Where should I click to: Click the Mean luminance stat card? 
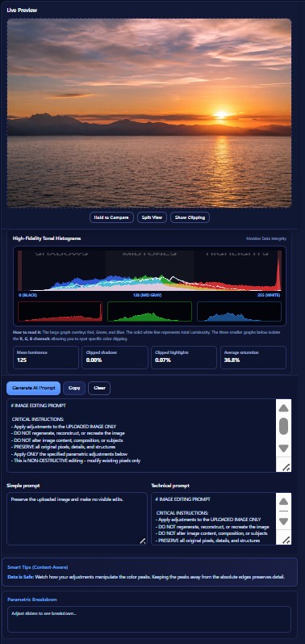click(46, 357)
